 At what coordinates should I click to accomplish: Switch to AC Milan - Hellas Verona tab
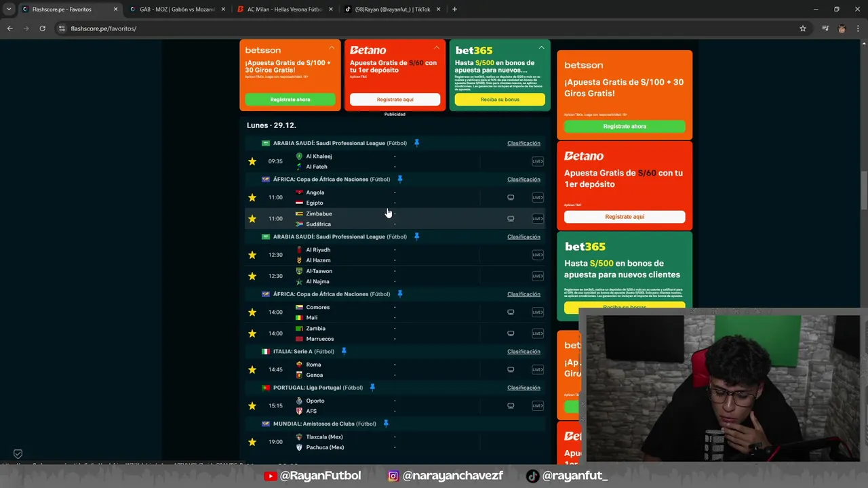283,9
